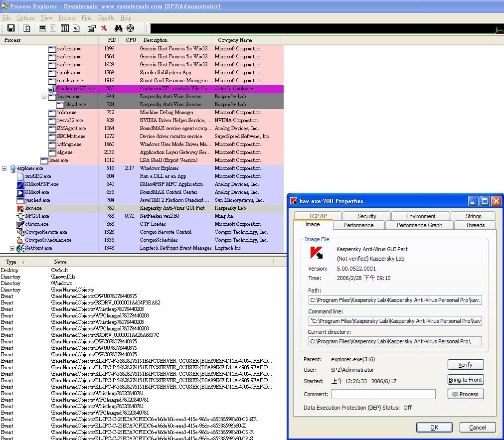
Task: Click the Kill Process button
Action: [466, 394]
